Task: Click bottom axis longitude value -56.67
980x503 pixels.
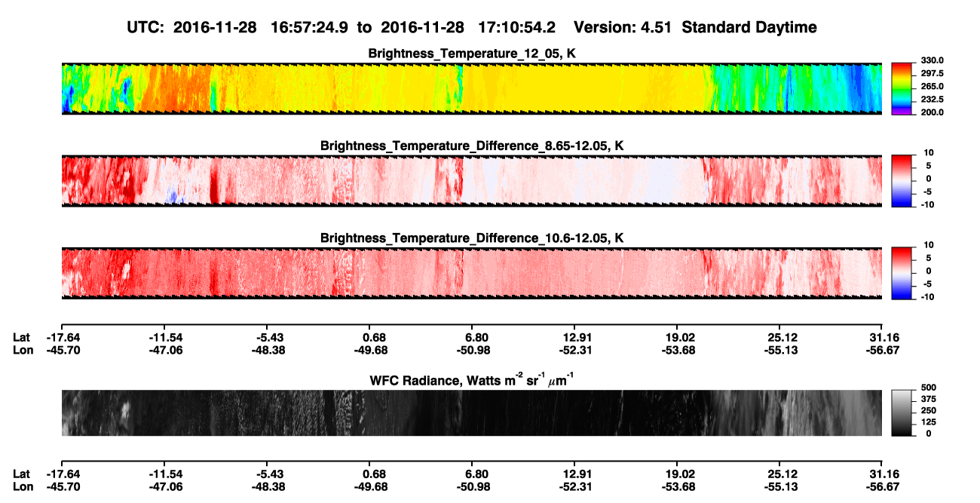Action: point(883,486)
